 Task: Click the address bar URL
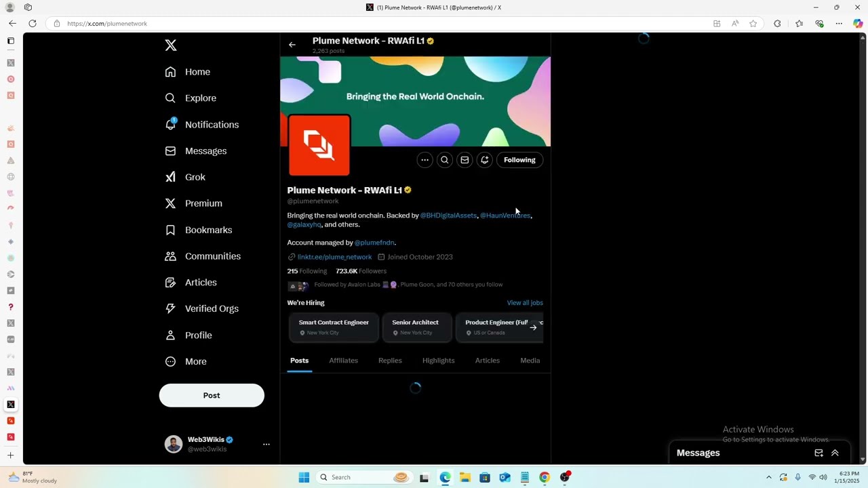click(x=107, y=24)
